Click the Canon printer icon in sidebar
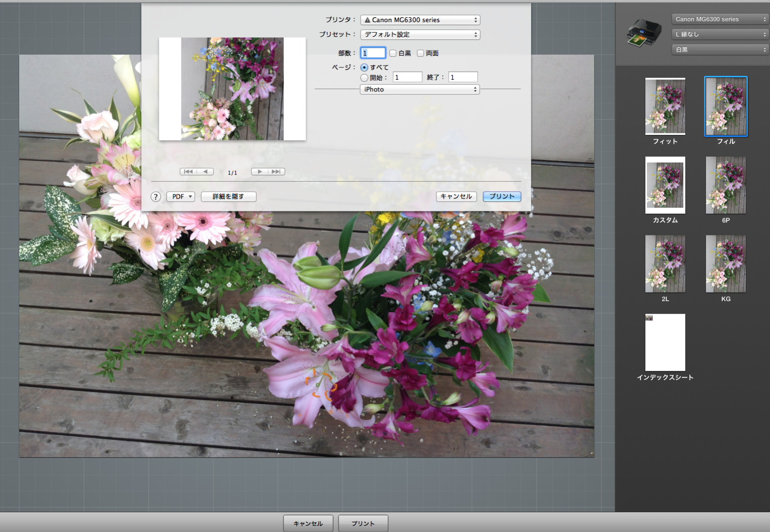Image resolution: width=770 pixels, height=532 pixels. [643, 33]
